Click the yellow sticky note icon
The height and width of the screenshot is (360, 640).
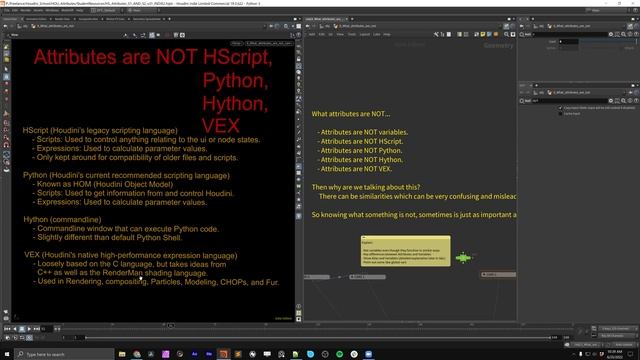(x=483, y=34)
